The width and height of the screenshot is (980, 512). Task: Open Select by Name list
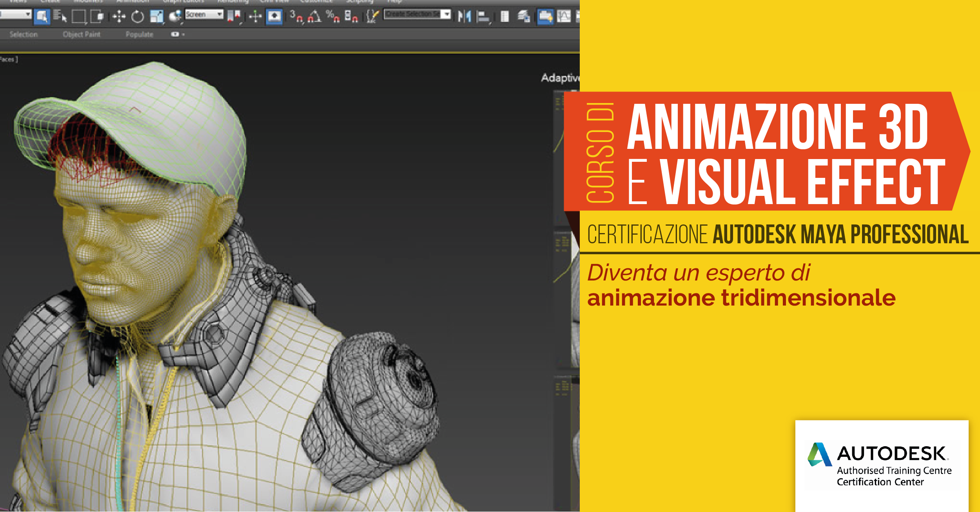(60, 16)
